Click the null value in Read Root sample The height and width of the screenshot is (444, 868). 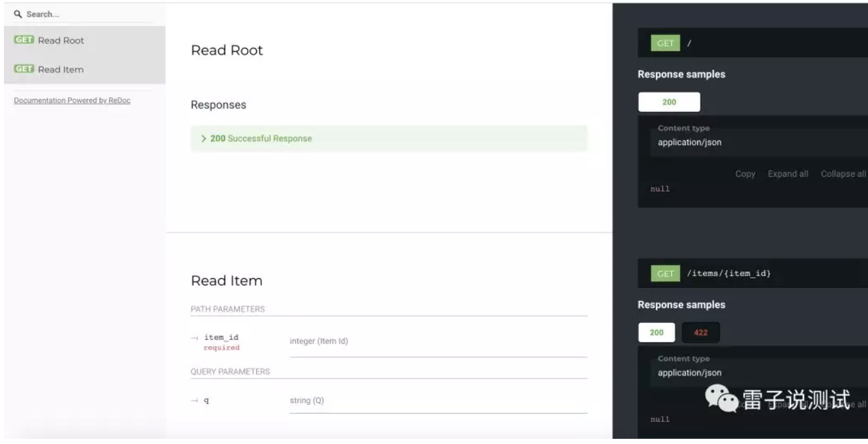coord(660,189)
